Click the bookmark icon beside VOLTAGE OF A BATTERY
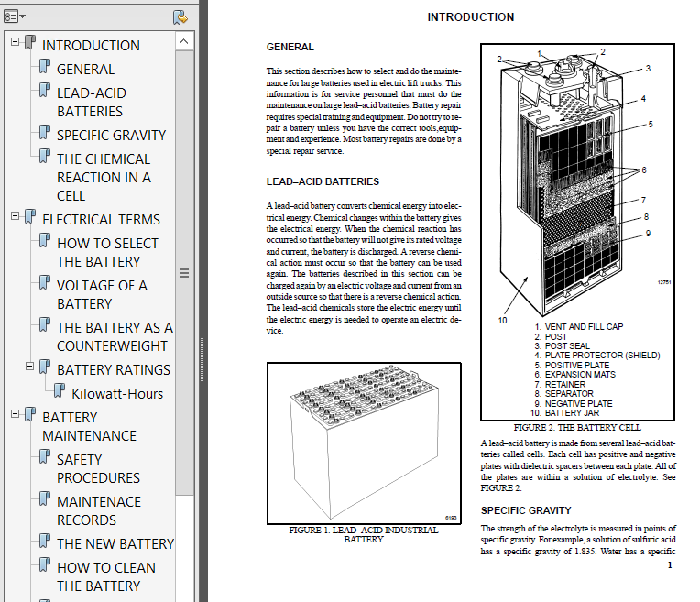Viewport: 700px width, 602px height. click(45, 282)
